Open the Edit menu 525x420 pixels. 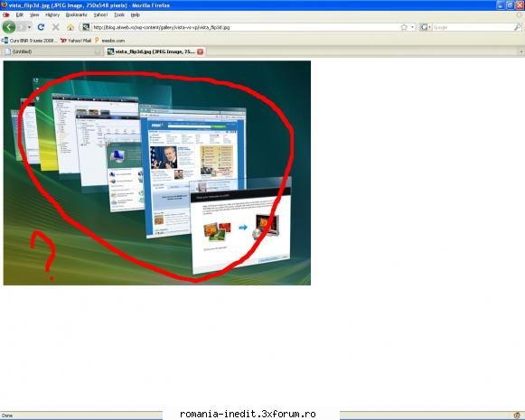pos(19,14)
